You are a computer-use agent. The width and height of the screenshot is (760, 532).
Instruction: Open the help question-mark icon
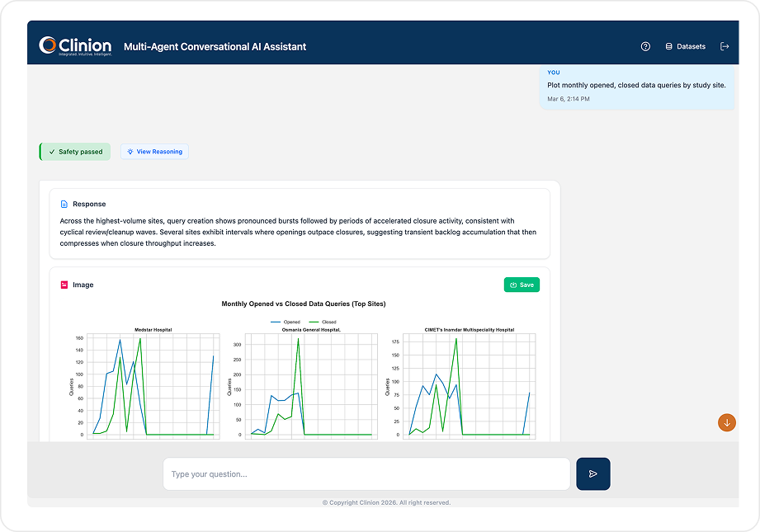pos(644,46)
